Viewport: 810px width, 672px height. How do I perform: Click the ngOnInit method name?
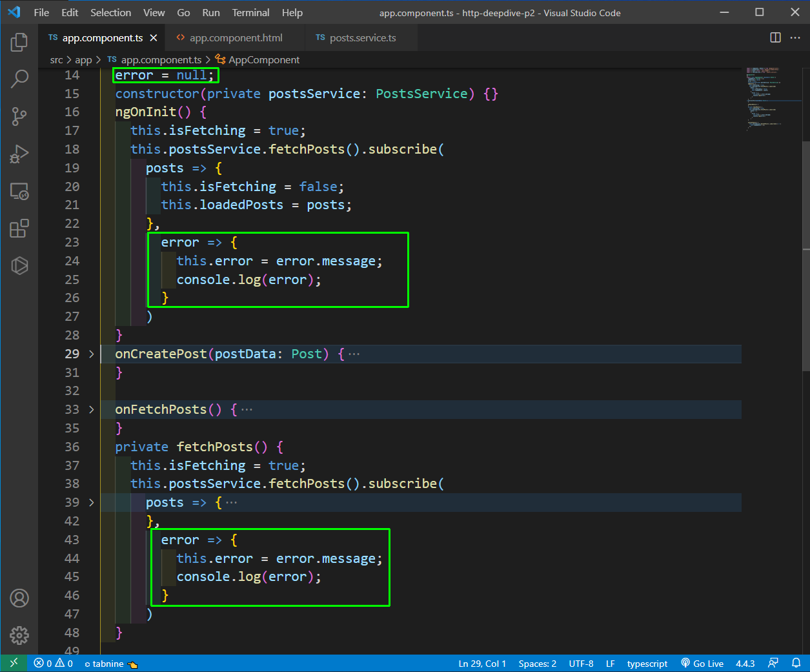click(146, 112)
